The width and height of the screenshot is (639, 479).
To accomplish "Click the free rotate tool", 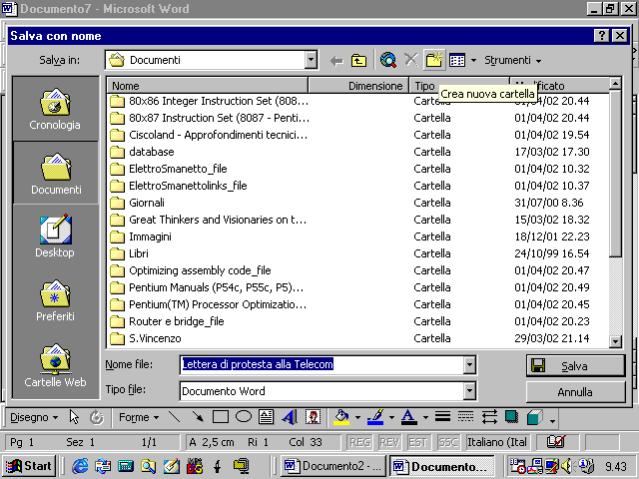I will 97,417.
